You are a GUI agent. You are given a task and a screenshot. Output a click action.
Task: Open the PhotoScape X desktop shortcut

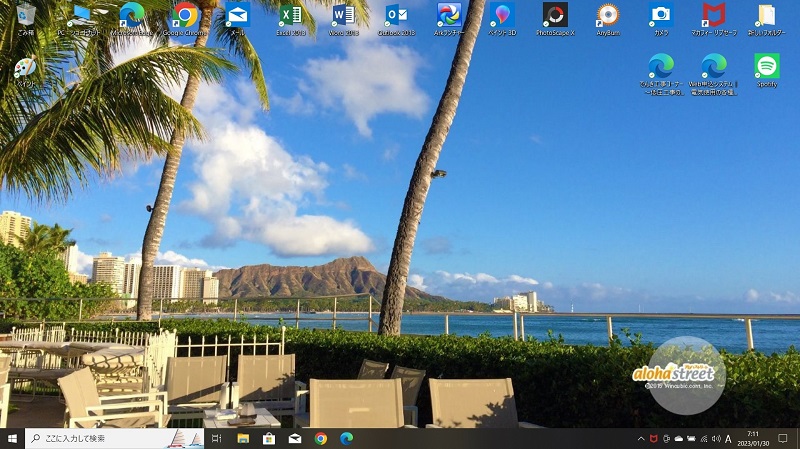pos(555,15)
